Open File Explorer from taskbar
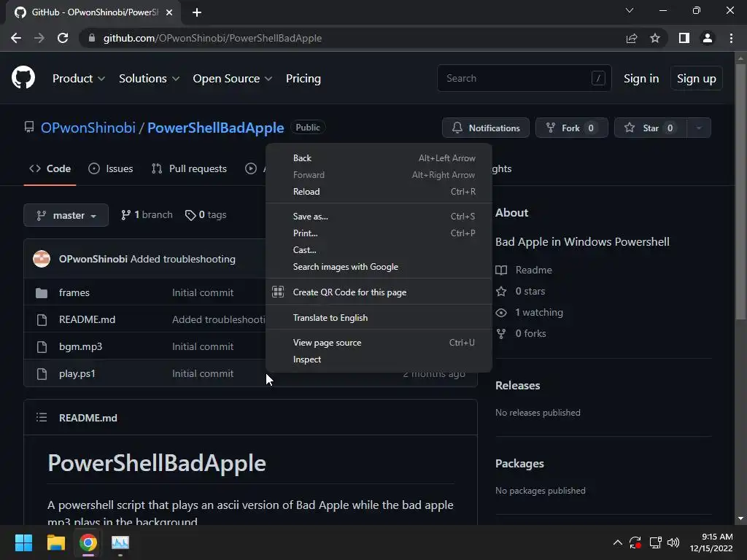The image size is (747, 560). point(55,542)
